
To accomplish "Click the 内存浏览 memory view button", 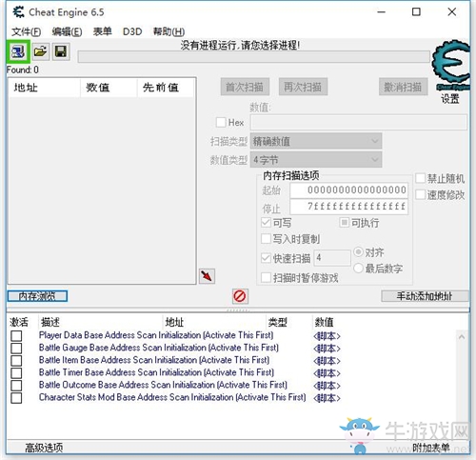I will tap(37, 296).
